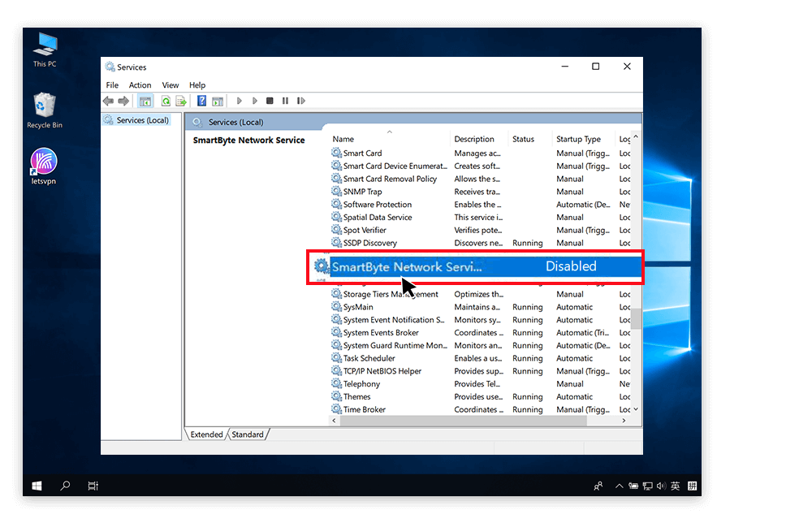812x523 pixels.
Task: Click the Refresh toolbar icon
Action: tap(166, 102)
